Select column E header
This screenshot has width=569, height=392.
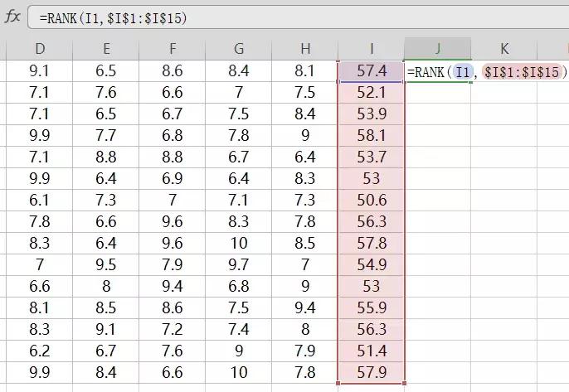[x=106, y=49]
